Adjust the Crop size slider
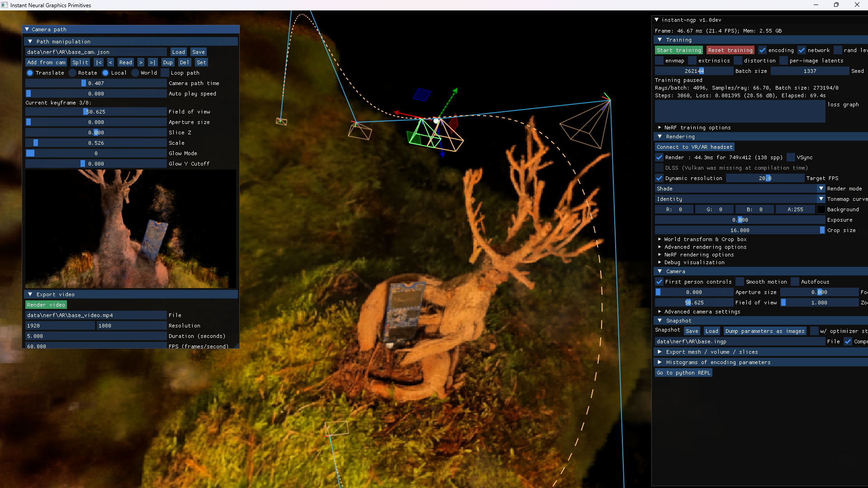 coord(740,230)
